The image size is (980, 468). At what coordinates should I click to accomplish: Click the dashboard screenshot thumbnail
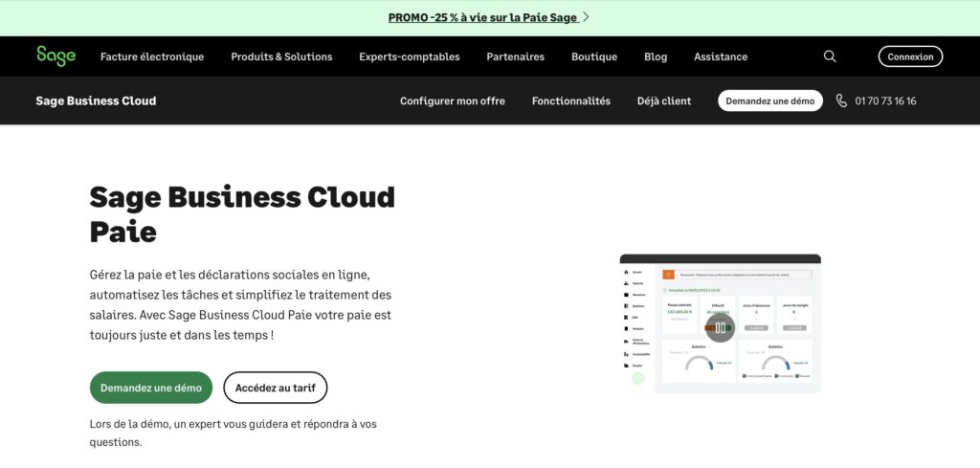click(720, 323)
